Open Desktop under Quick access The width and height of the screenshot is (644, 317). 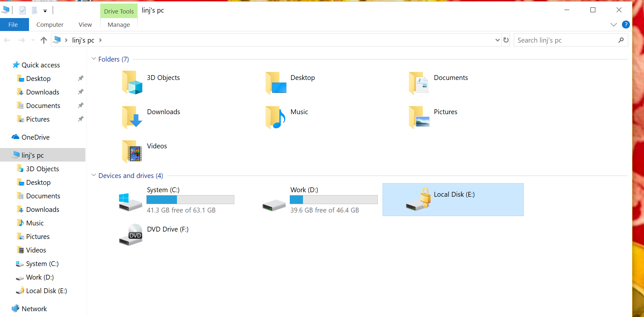pos(38,79)
